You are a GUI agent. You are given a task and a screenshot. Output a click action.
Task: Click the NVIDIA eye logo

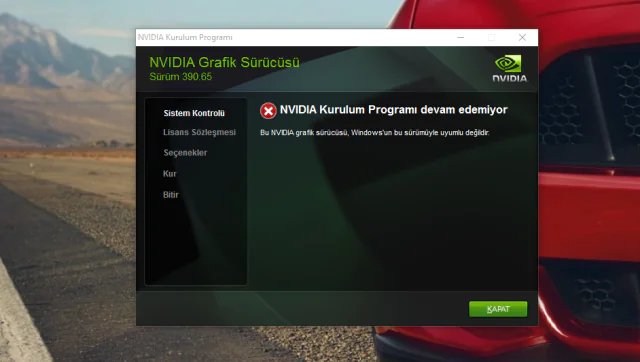point(509,69)
